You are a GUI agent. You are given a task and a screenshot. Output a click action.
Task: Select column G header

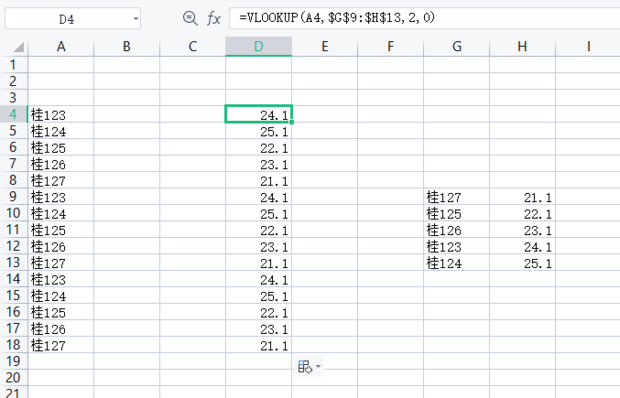point(457,47)
